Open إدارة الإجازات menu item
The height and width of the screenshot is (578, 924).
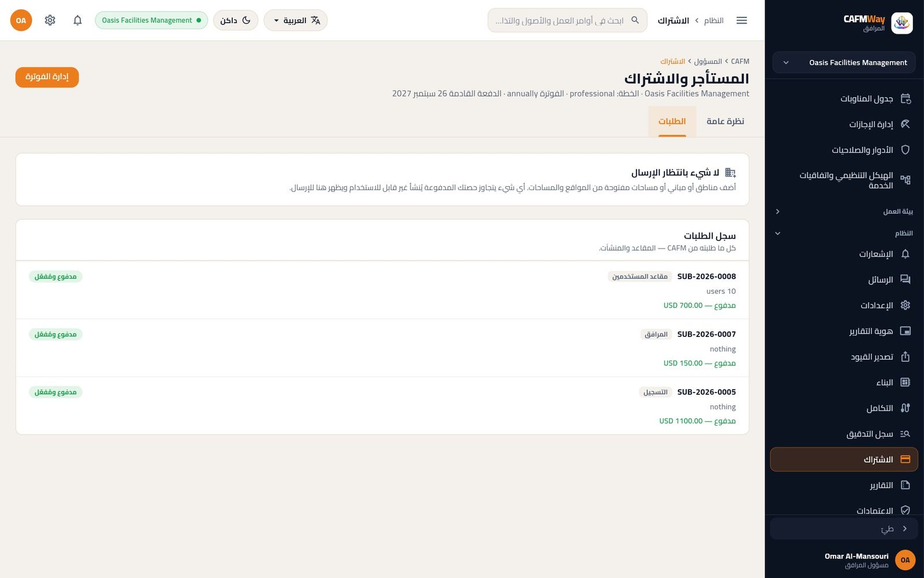coord(844,124)
